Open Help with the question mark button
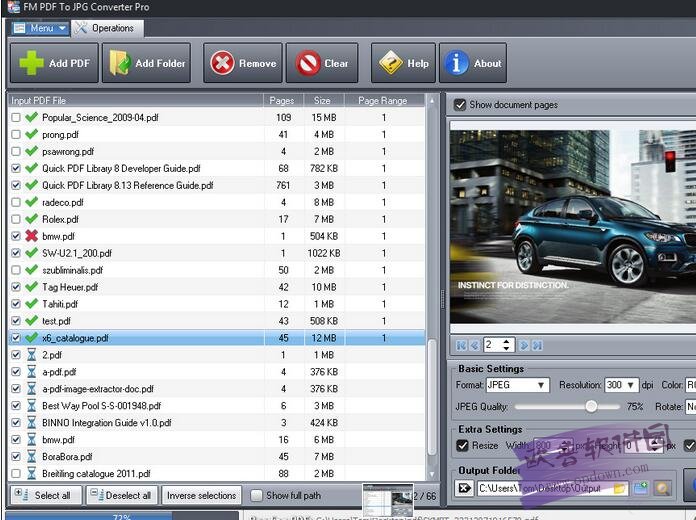Image resolution: width=696 pixels, height=520 pixels. click(x=403, y=63)
